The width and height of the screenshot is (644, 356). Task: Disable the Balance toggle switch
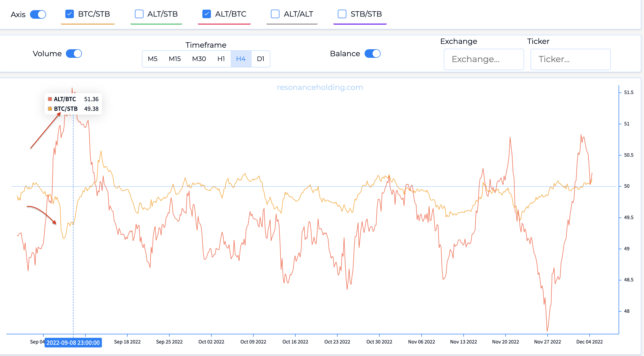pyautogui.click(x=373, y=54)
